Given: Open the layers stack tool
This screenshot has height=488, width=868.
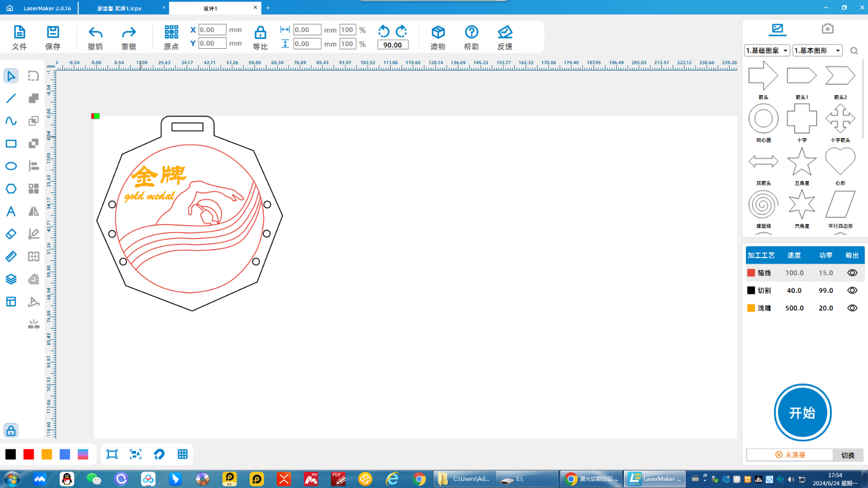Looking at the screenshot, I should (11, 279).
